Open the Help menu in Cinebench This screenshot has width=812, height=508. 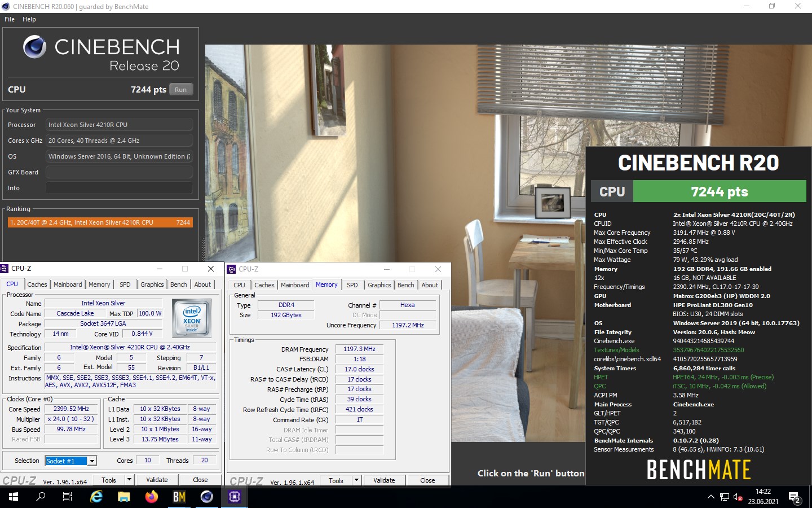point(29,19)
